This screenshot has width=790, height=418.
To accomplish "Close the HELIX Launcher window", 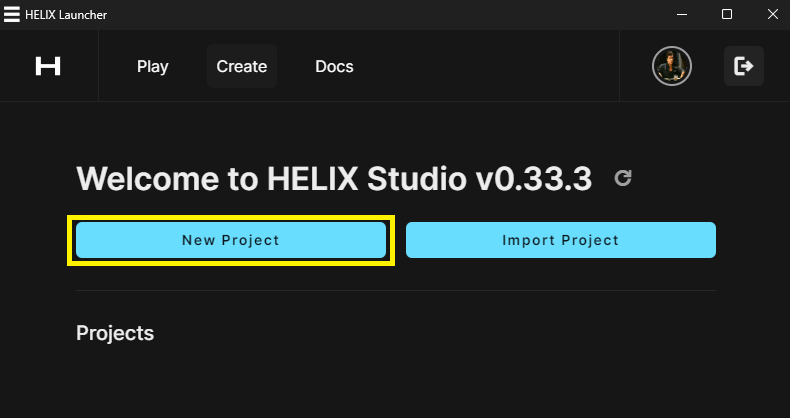I will [772, 14].
